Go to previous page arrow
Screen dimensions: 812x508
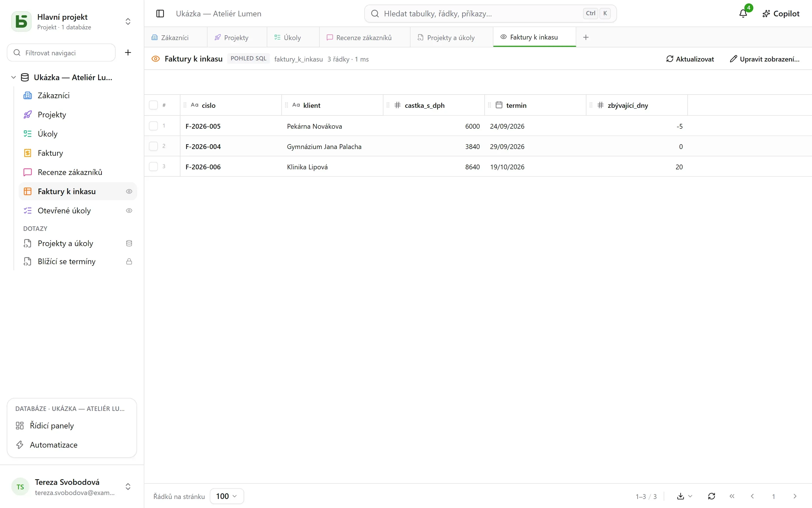tap(752, 496)
